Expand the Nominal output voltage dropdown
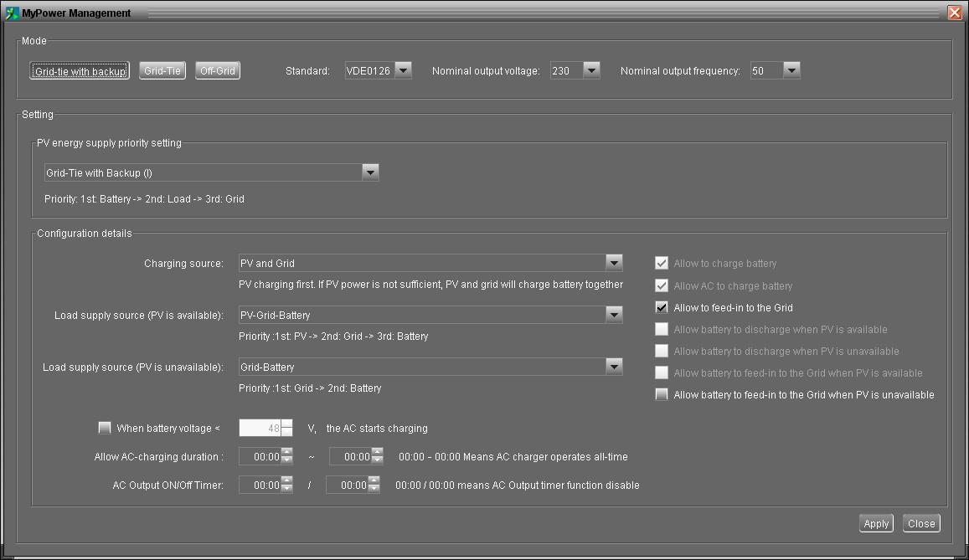Viewport: 969px width, 560px height. coord(591,70)
